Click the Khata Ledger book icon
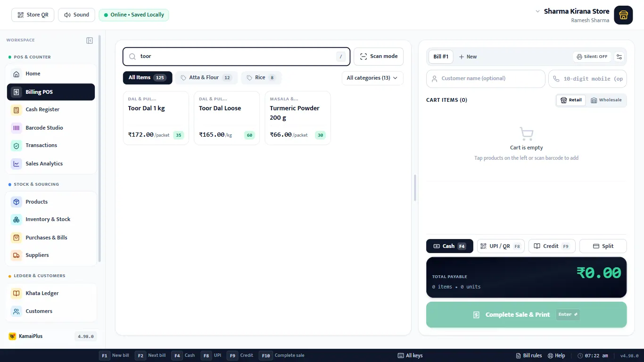 point(17,293)
